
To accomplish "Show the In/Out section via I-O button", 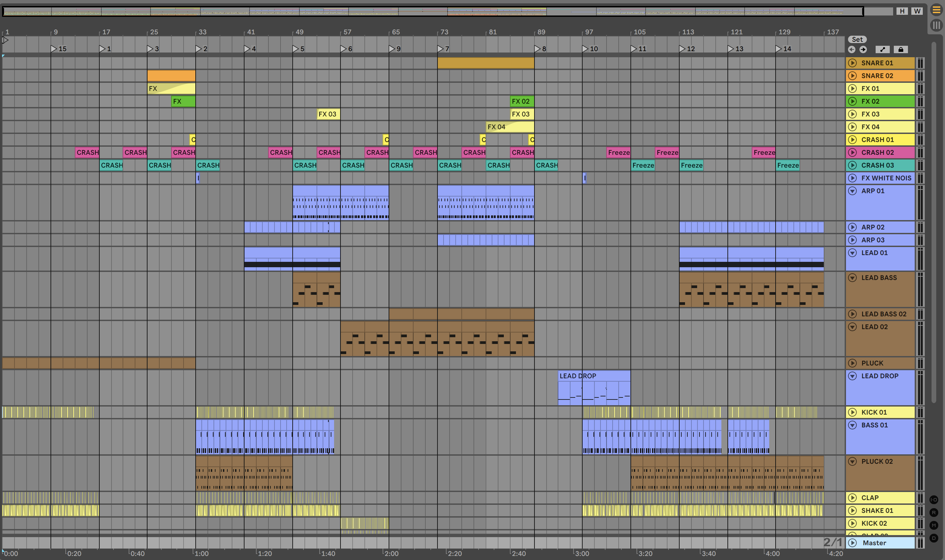I will pos(934,500).
